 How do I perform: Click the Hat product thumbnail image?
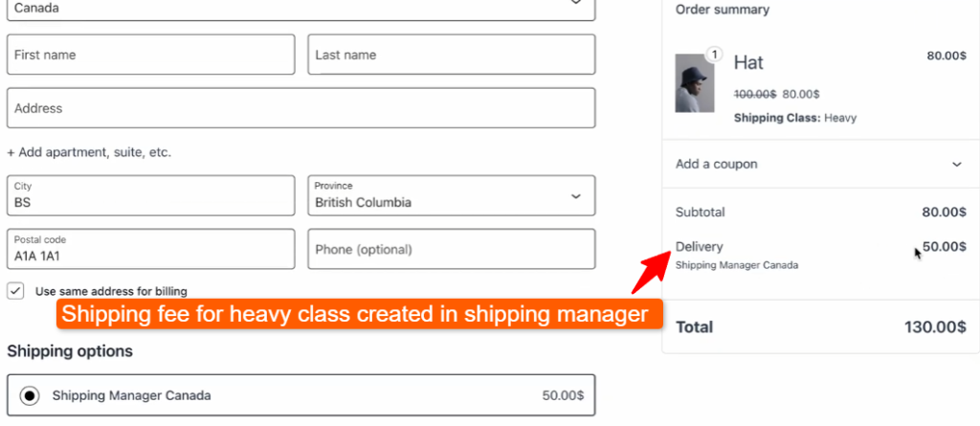click(695, 83)
